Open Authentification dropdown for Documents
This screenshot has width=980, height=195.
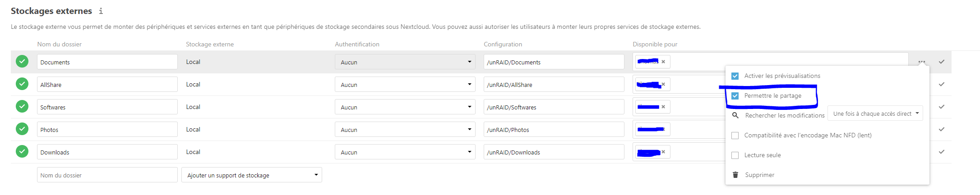[x=405, y=62]
